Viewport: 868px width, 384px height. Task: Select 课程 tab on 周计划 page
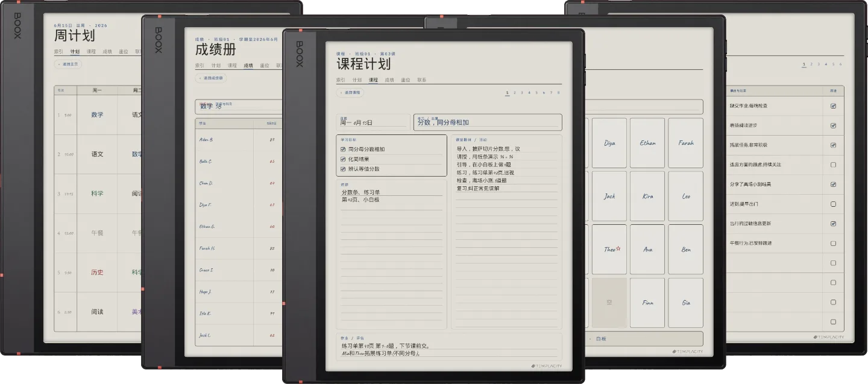tap(91, 51)
